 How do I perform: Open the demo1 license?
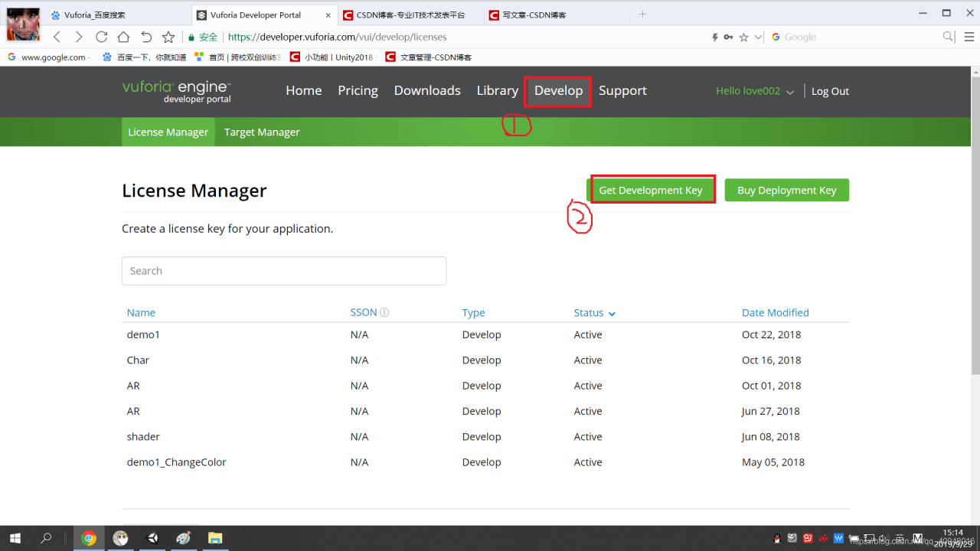[x=143, y=334]
